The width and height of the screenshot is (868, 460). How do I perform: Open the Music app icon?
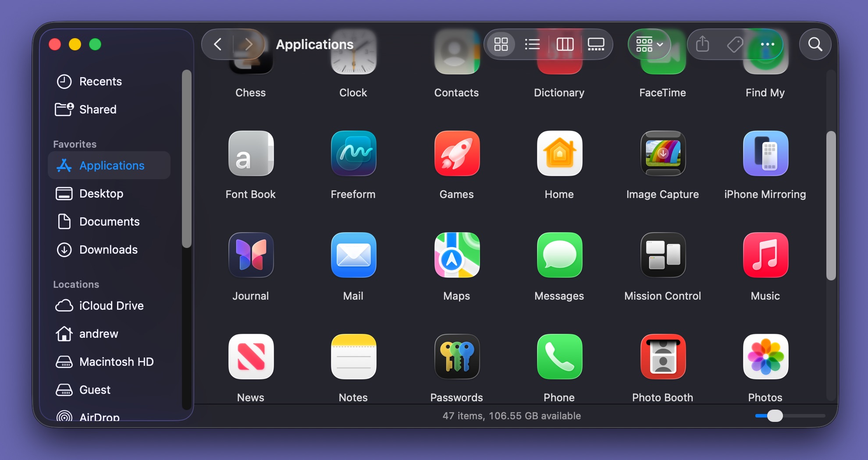tap(765, 255)
